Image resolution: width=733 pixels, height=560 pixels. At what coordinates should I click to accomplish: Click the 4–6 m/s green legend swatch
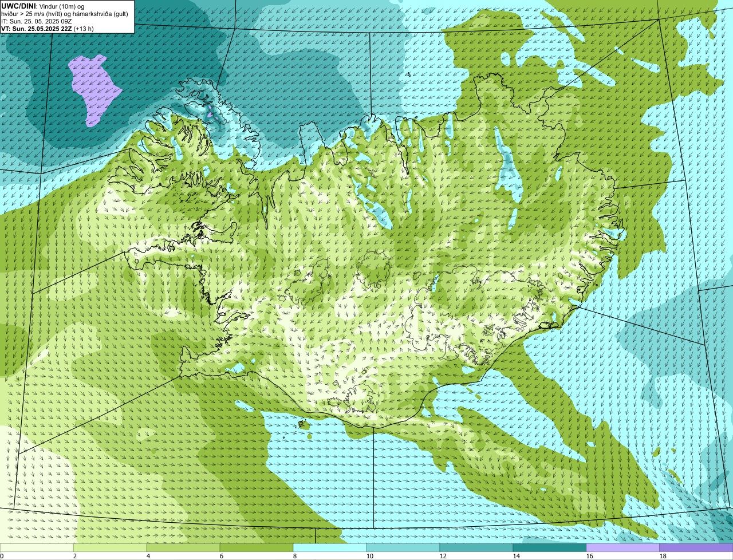pyautogui.click(x=183, y=547)
